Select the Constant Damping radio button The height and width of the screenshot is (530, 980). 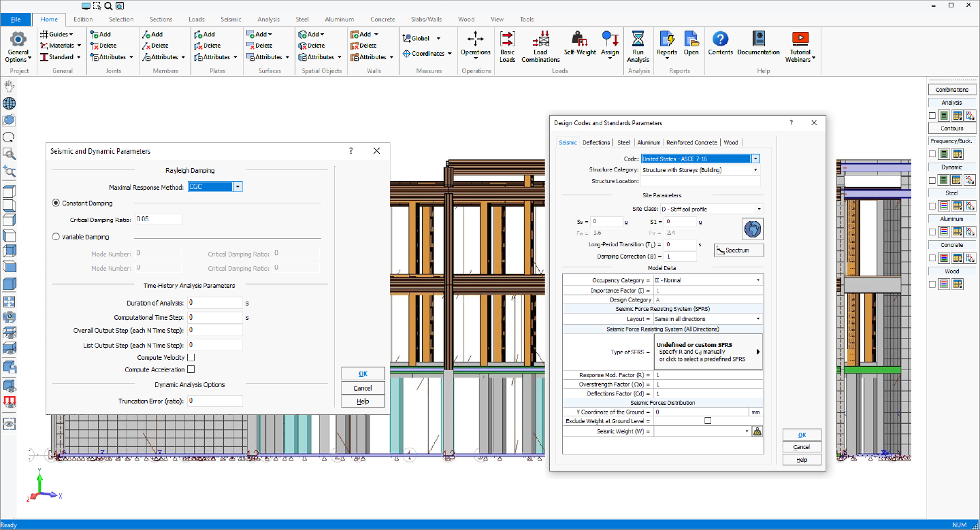[x=55, y=203]
